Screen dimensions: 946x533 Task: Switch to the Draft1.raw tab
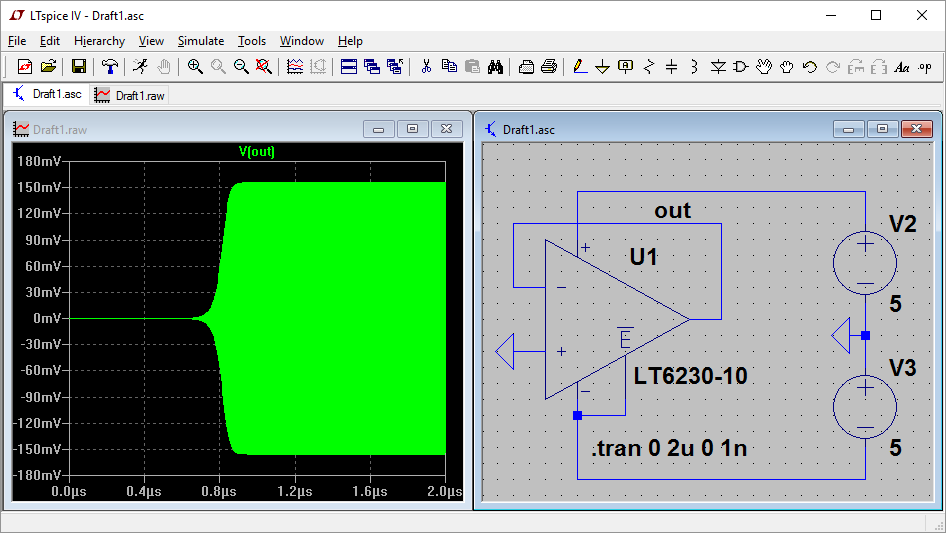tap(129, 95)
